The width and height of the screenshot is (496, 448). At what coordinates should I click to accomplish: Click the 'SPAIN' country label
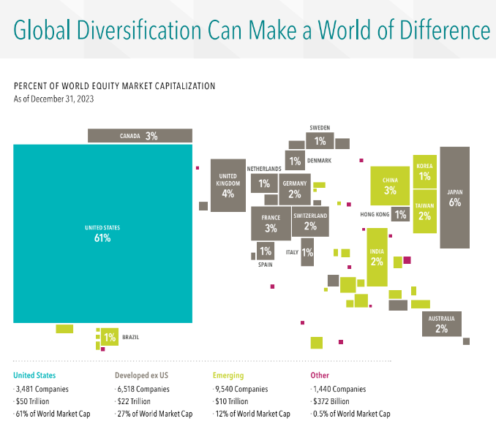(266, 265)
